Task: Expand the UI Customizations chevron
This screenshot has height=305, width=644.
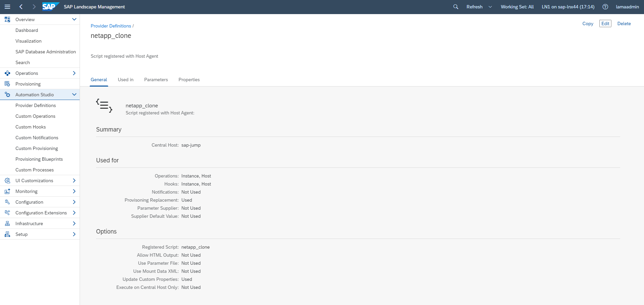Action: click(x=74, y=181)
